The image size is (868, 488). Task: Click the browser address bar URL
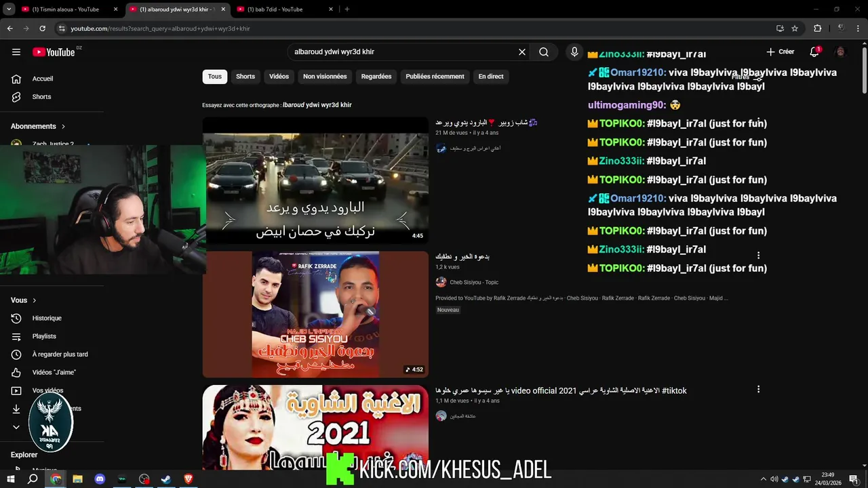point(161,28)
